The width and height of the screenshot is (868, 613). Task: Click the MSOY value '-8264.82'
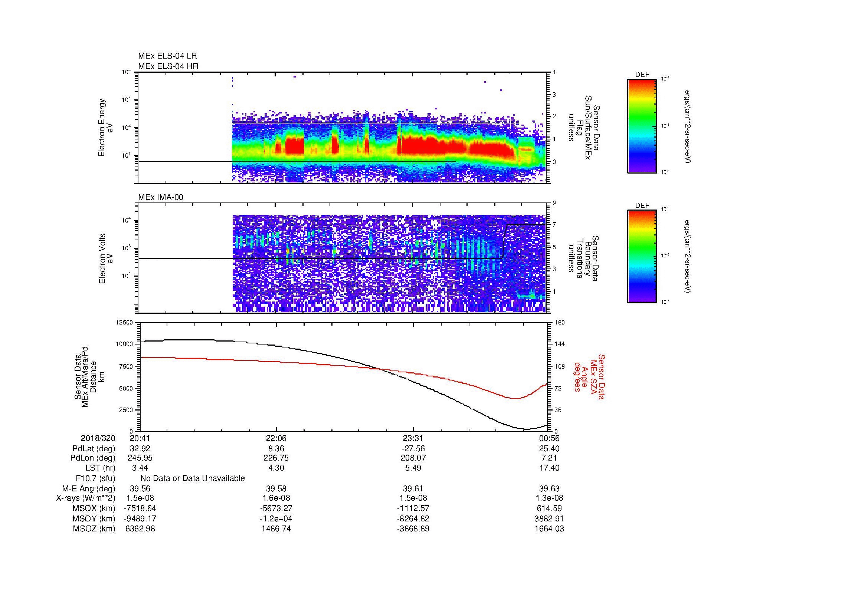pos(413,519)
